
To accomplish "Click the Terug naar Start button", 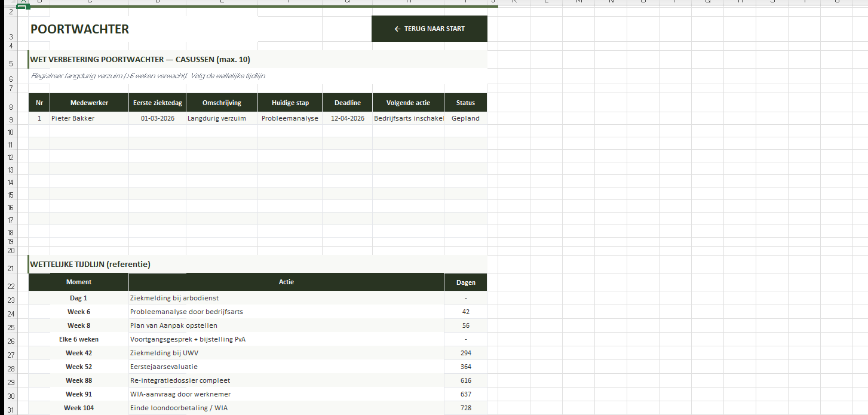I will click(x=429, y=29).
